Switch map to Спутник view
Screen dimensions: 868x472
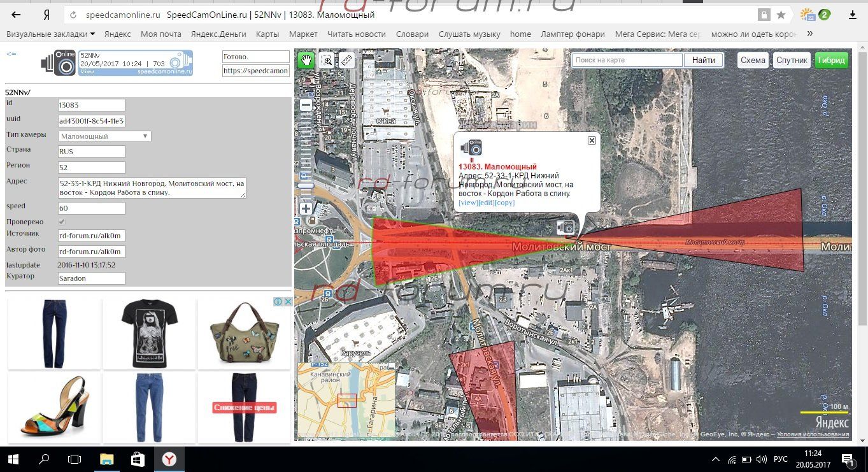point(792,61)
